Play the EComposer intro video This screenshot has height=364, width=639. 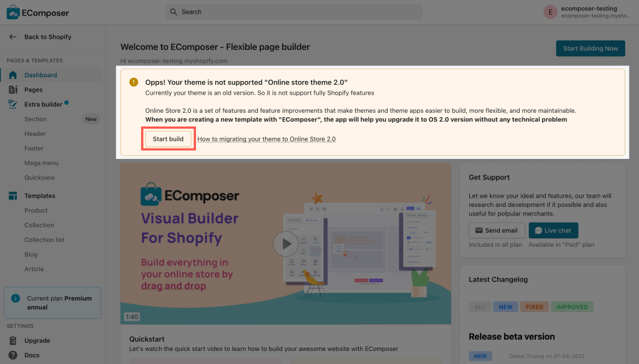click(286, 244)
